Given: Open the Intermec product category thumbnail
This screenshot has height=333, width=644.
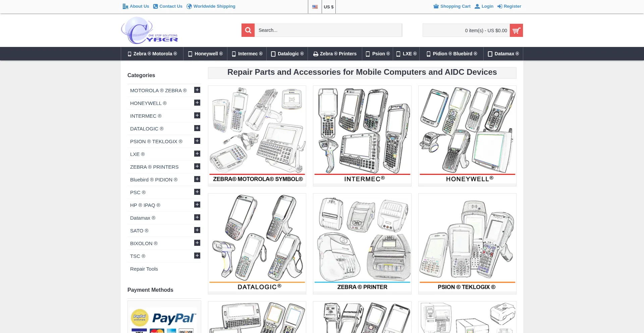Looking at the screenshot, I should tap(362, 136).
